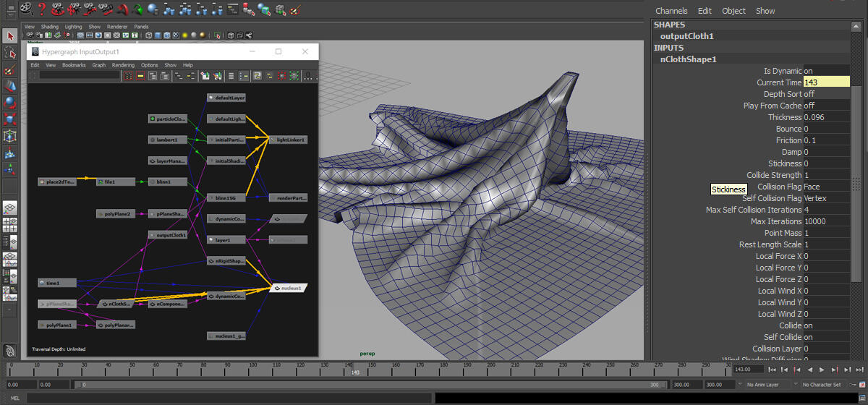Select the polyPlane2 node in Hypergraph
868x405 pixels.
tap(116, 213)
